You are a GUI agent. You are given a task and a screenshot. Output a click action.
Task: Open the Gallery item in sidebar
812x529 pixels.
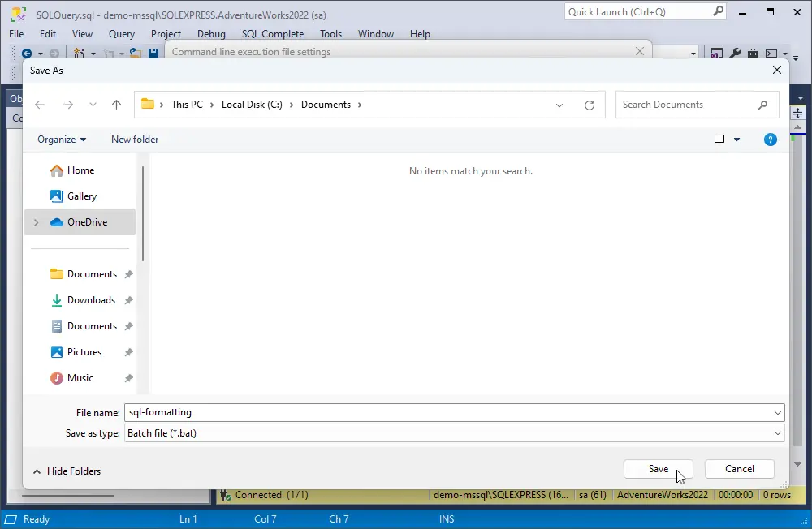(81, 196)
